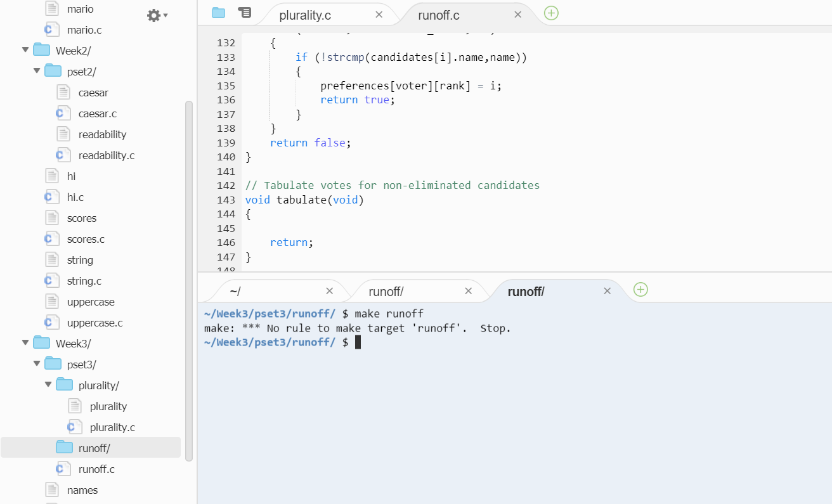Screen dimensions: 832x504
Task: Click the 'void tabulate(void)' code line
Action: pyautogui.click(x=304, y=200)
